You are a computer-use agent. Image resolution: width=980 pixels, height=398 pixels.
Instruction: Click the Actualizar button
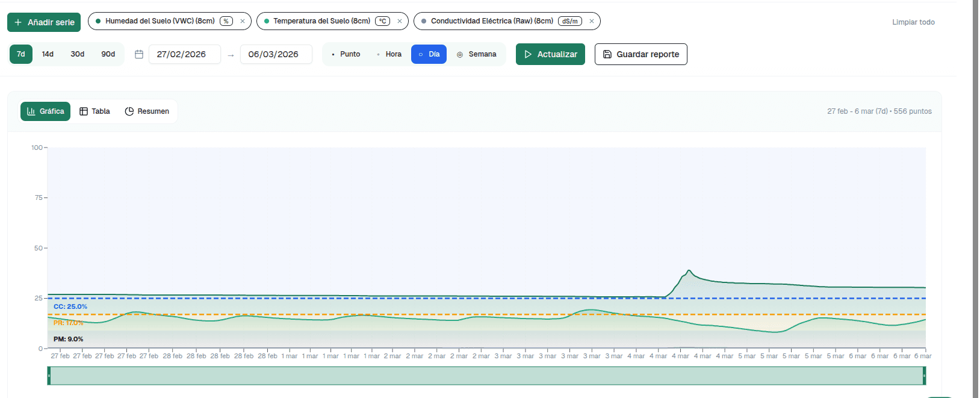point(550,54)
